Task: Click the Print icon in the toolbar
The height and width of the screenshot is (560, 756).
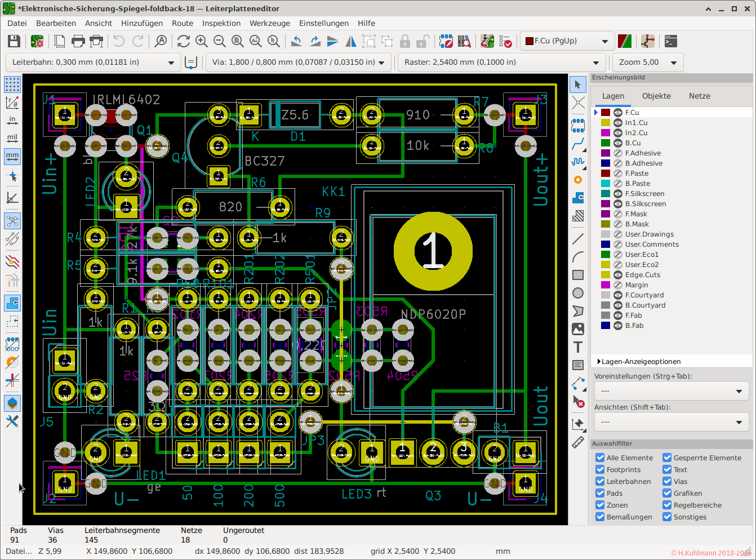Action: [x=78, y=41]
